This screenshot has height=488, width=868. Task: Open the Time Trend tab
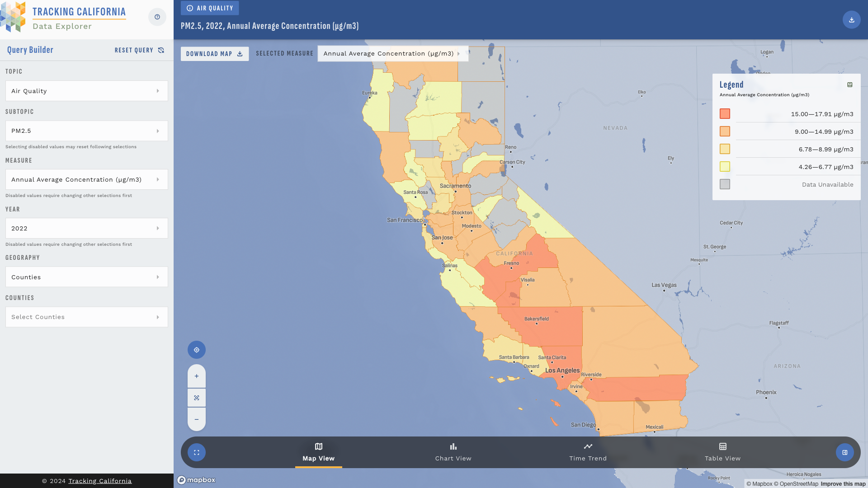(x=588, y=452)
